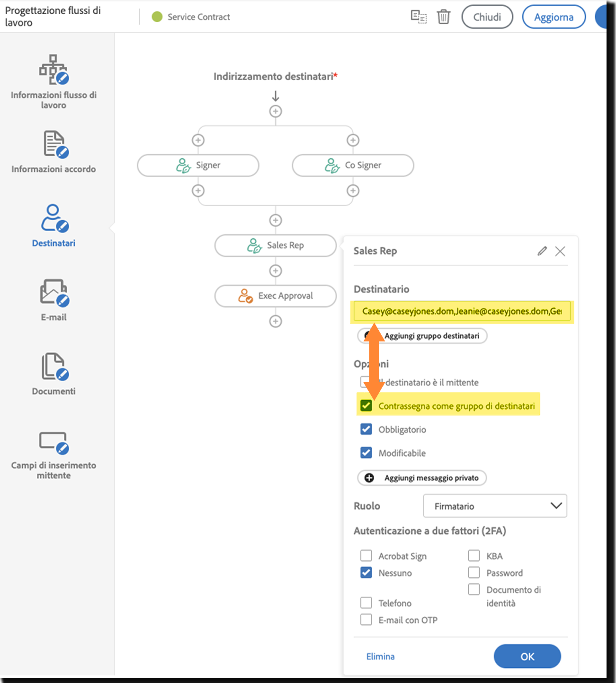Click the trash delete workflow icon
The height and width of the screenshot is (683, 616).
443,17
